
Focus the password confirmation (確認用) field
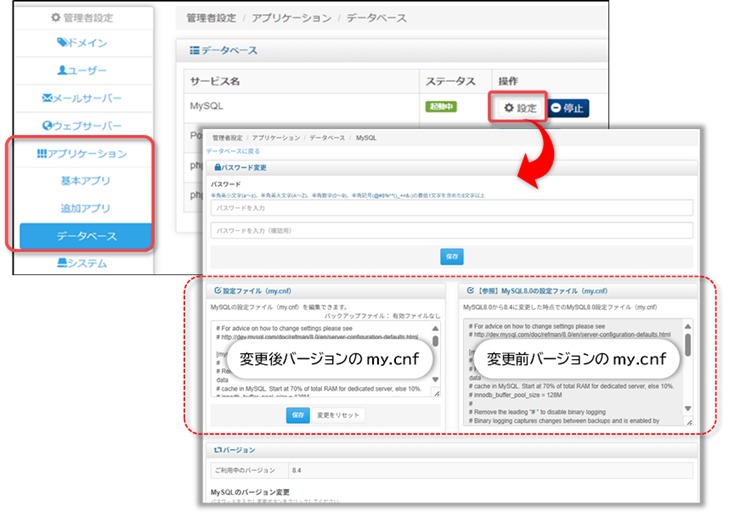pos(451,231)
